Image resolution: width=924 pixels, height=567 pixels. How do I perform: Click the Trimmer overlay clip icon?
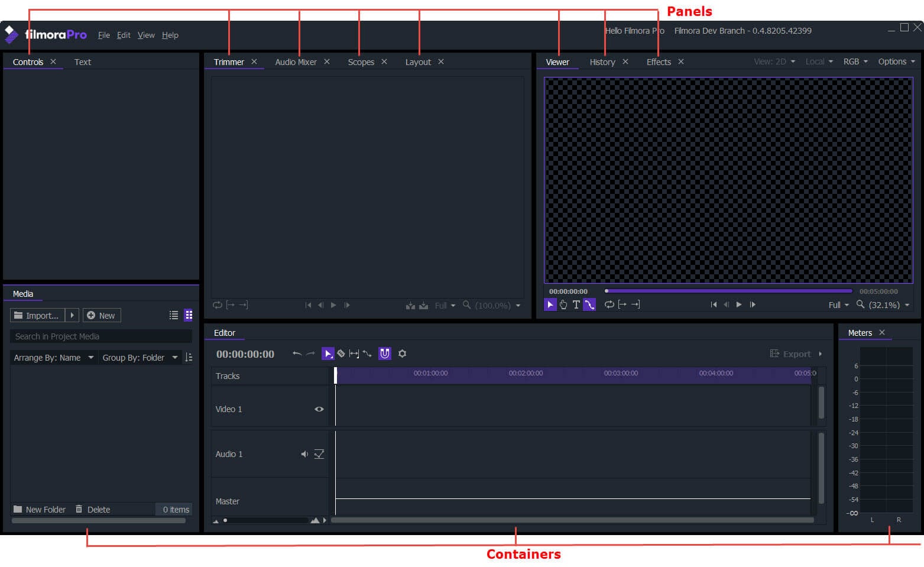point(423,306)
